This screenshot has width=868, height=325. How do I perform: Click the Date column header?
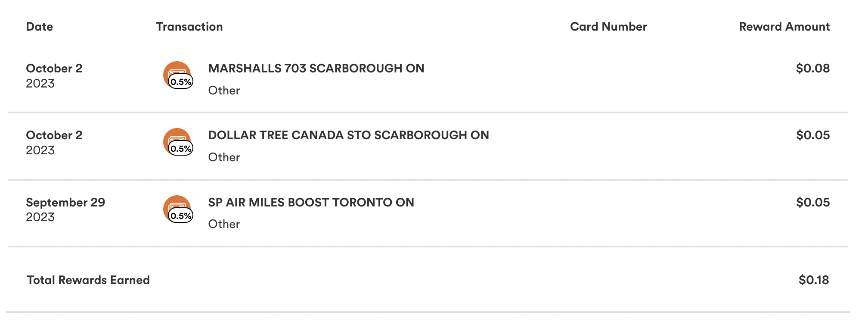tap(40, 27)
